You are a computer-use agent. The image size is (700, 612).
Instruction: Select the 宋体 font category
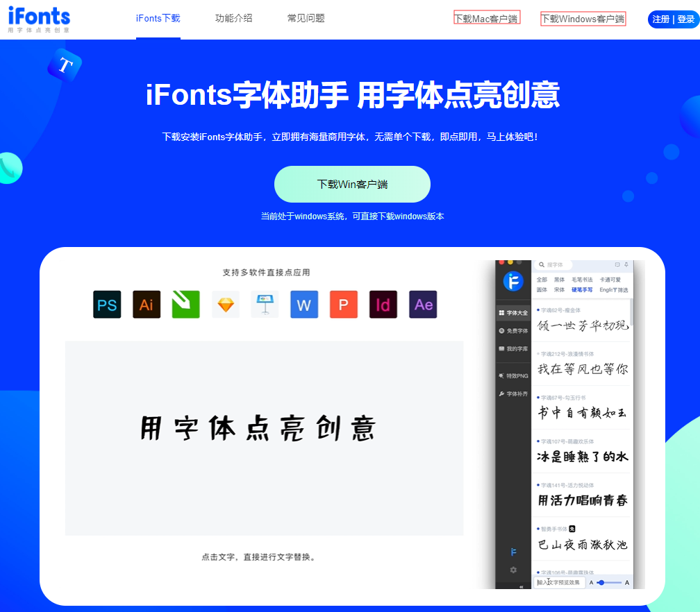tap(560, 290)
